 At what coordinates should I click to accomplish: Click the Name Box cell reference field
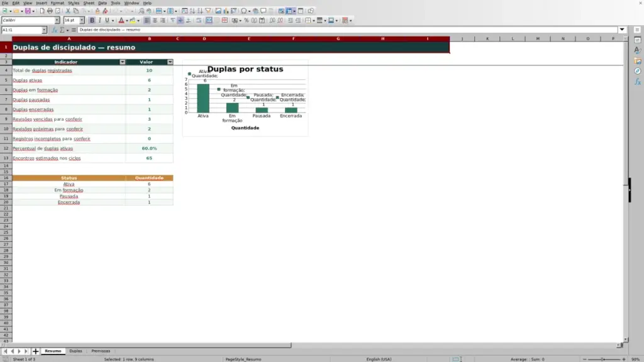pos(21,30)
